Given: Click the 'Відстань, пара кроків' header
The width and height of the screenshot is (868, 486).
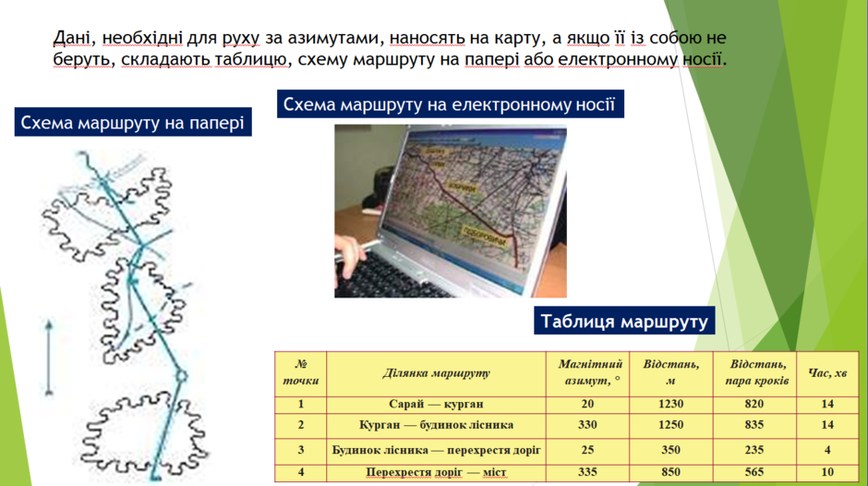Looking at the screenshot, I should point(754,373).
